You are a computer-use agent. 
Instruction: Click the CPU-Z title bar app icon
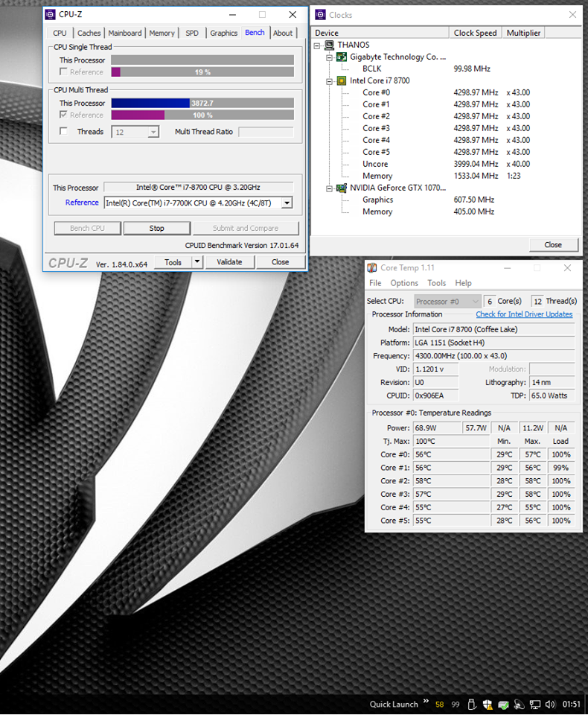(x=50, y=15)
